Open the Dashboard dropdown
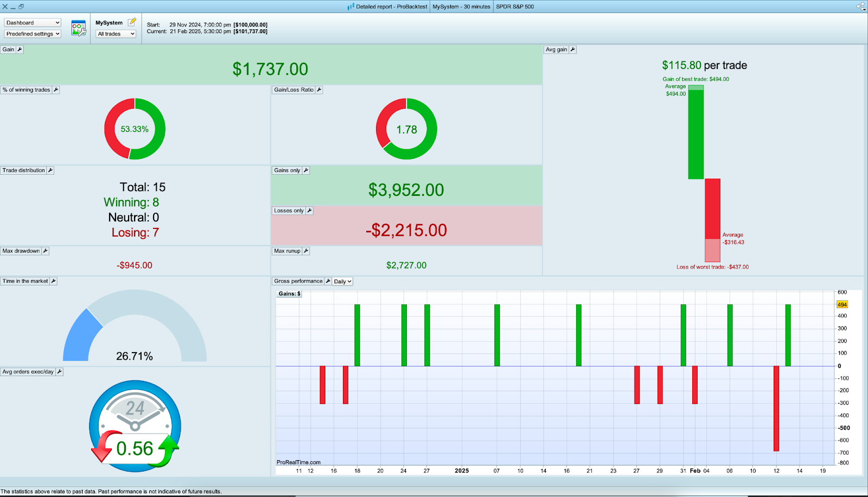 coord(33,23)
